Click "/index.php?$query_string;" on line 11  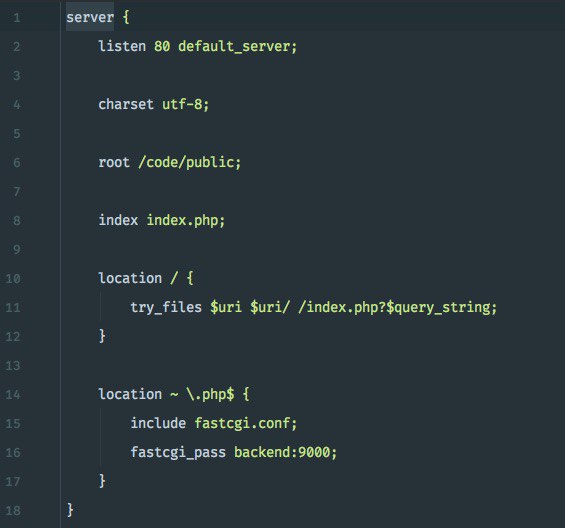397,307
